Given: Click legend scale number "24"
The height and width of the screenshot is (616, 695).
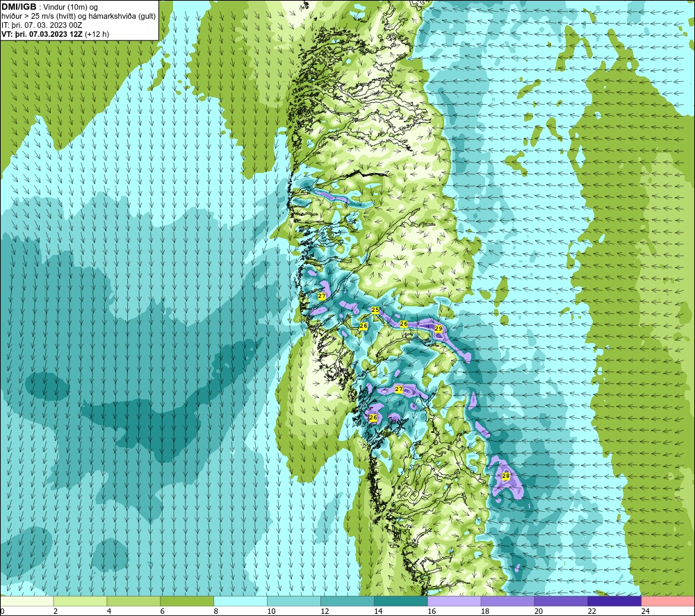Looking at the screenshot, I should [x=646, y=611].
